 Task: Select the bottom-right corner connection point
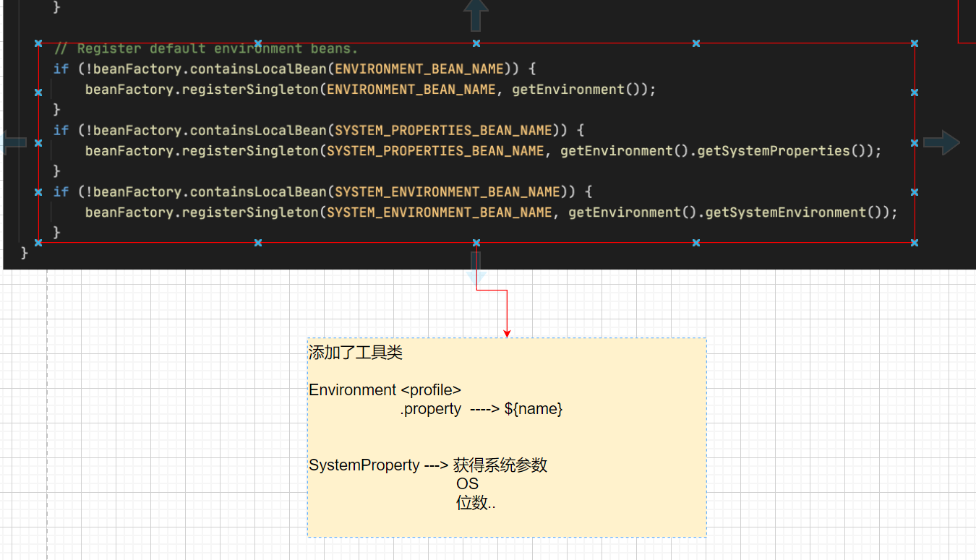click(x=915, y=243)
